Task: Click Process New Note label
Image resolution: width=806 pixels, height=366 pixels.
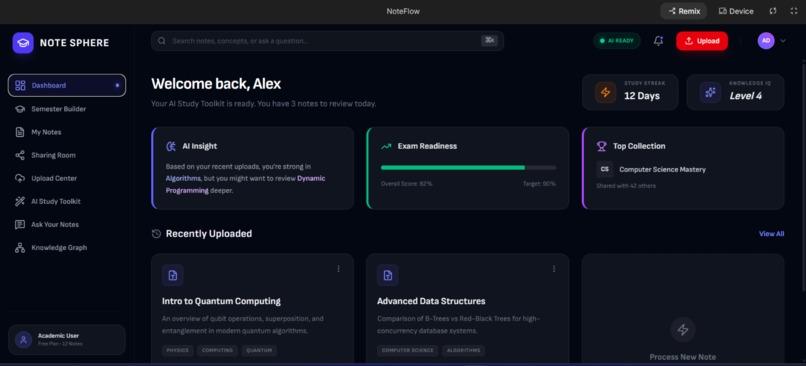Action: click(x=683, y=357)
